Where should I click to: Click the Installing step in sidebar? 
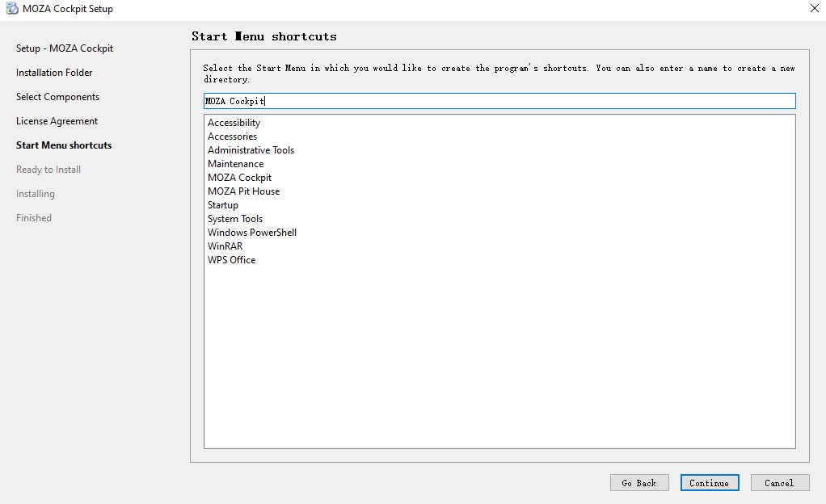tap(36, 194)
